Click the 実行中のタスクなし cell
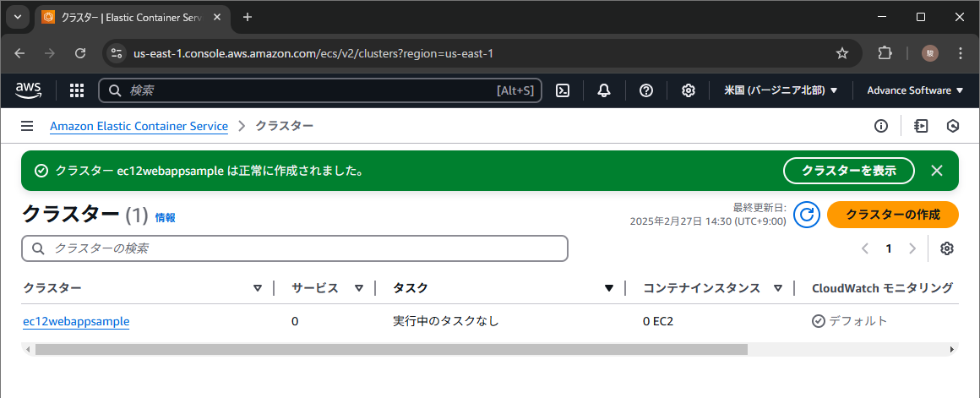This screenshot has width=980, height=398. [445, 322]
